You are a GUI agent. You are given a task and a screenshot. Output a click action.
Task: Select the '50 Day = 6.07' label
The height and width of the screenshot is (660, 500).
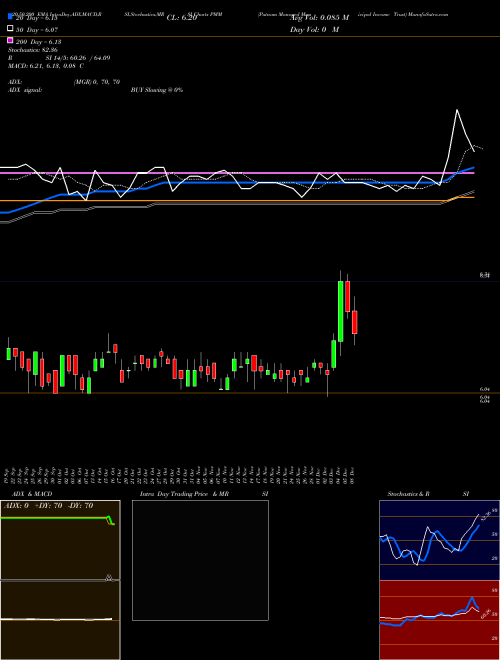[x=37, y=30]
